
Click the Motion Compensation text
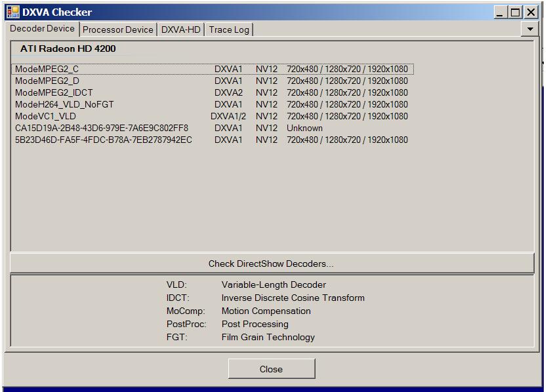pos(266,311)
